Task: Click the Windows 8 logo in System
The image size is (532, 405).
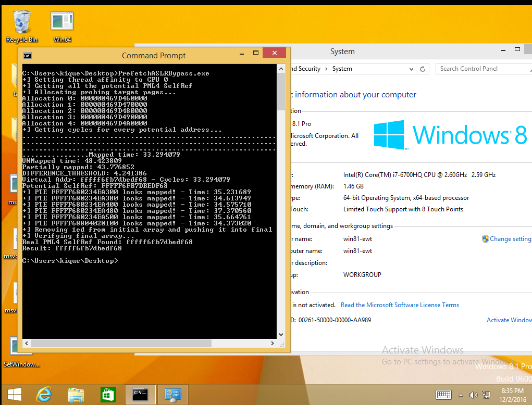Action: [x=450, y=135]
